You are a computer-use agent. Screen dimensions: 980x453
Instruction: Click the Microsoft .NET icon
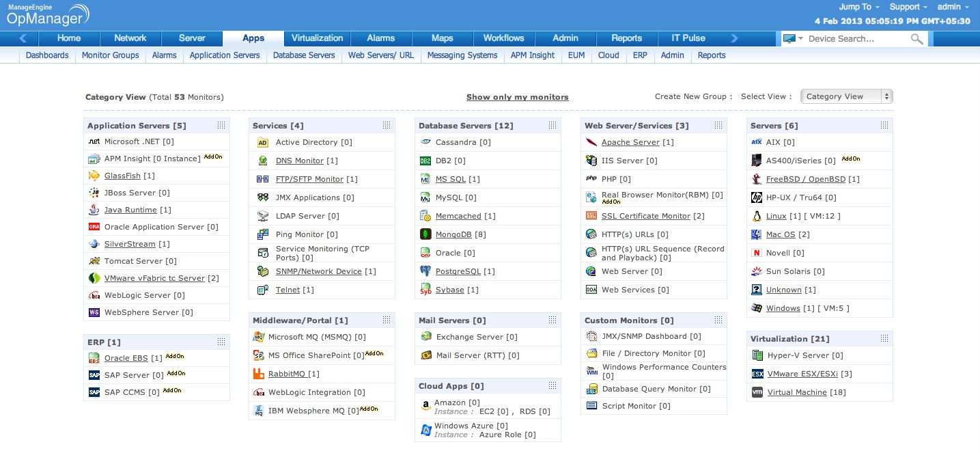click(94, 142)
